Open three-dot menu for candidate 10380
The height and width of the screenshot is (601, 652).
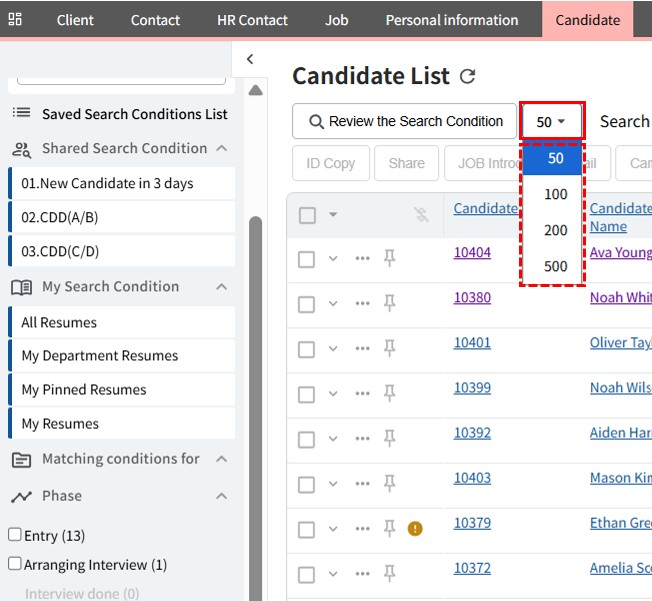(362, 304)
